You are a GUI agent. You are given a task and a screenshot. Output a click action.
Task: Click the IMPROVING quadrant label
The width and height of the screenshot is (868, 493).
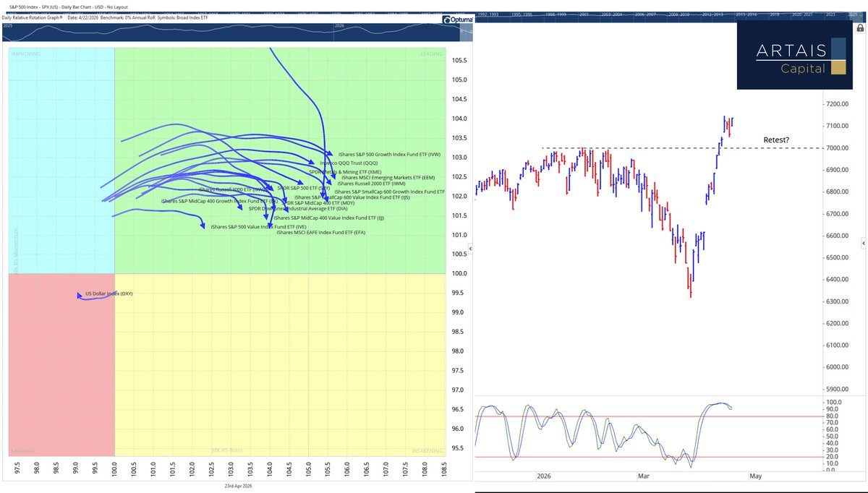coord(26,54)
